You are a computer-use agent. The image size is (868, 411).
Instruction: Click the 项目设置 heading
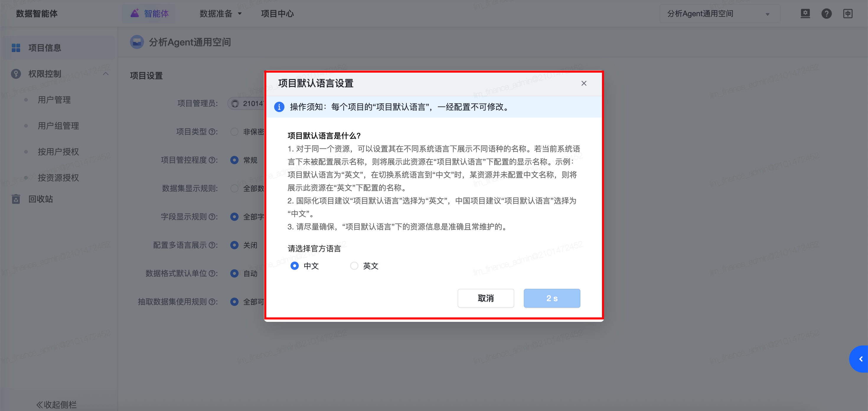pyautogui.click(x=146, y=76)
